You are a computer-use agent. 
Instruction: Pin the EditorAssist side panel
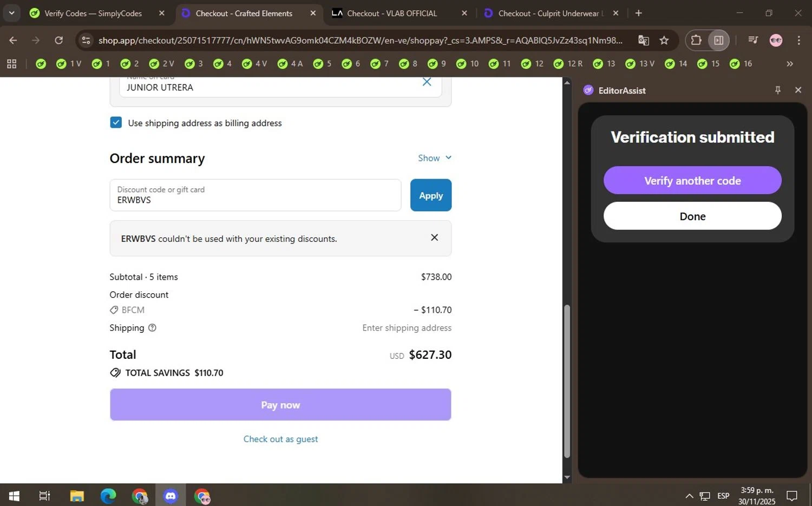(x=778, y=90)
